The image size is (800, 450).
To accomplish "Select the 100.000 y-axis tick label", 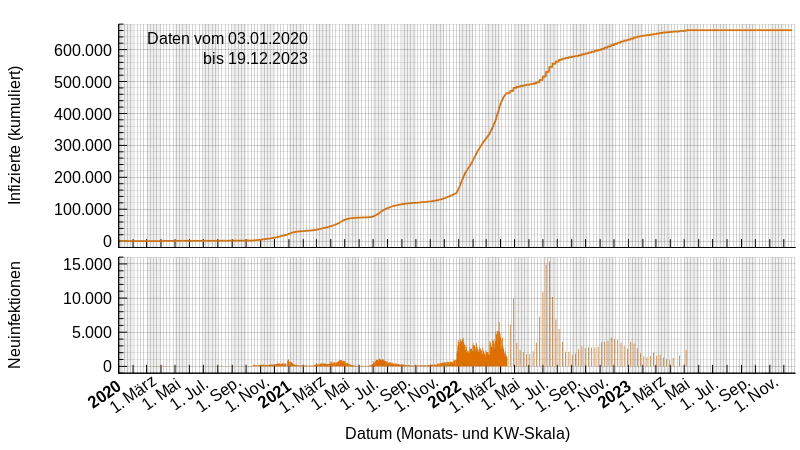I will pos(83,210).
